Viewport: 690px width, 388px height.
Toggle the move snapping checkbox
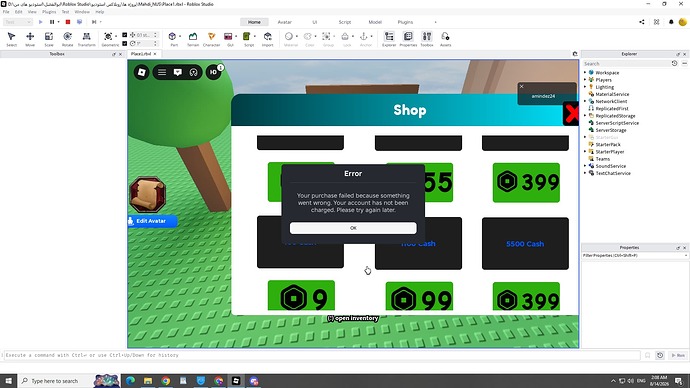tap(125, 35)
